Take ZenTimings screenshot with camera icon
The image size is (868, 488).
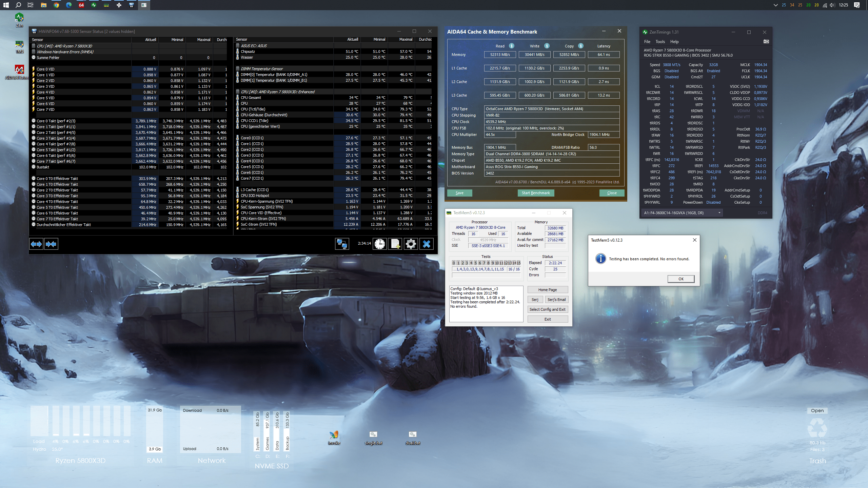[x=766, y=42]
